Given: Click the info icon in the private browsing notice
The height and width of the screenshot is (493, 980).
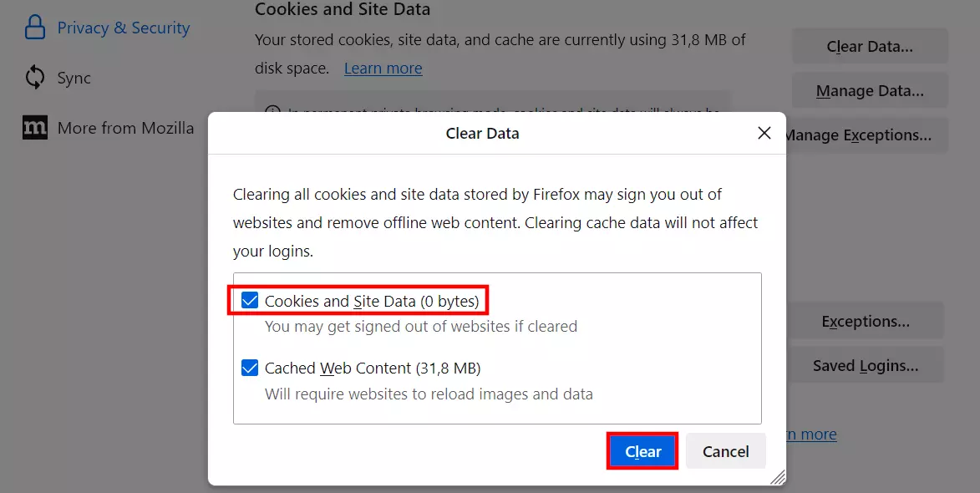Looking at the screenshot, I should click(x=272, y=109).
